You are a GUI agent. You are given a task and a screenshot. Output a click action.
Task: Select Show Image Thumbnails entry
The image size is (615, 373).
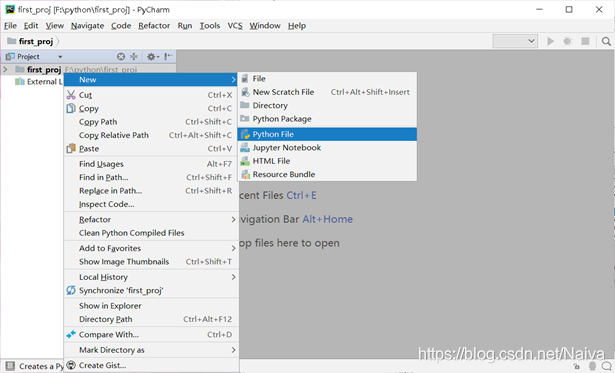click(x=151, y=262)
